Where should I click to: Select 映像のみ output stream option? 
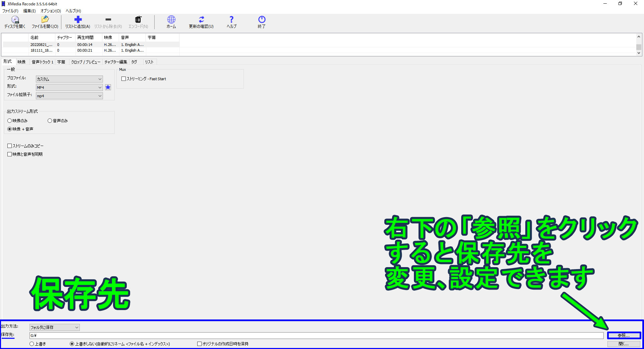point(17,121)
